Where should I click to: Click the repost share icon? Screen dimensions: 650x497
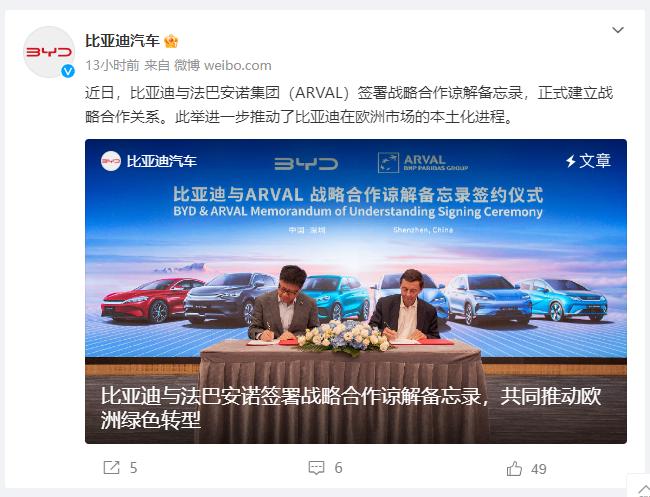click(x=111, y=468)
